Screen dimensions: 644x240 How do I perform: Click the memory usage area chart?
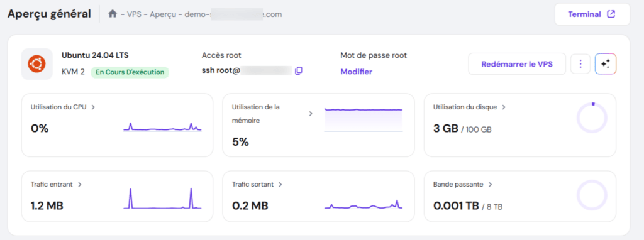point(363,120)
